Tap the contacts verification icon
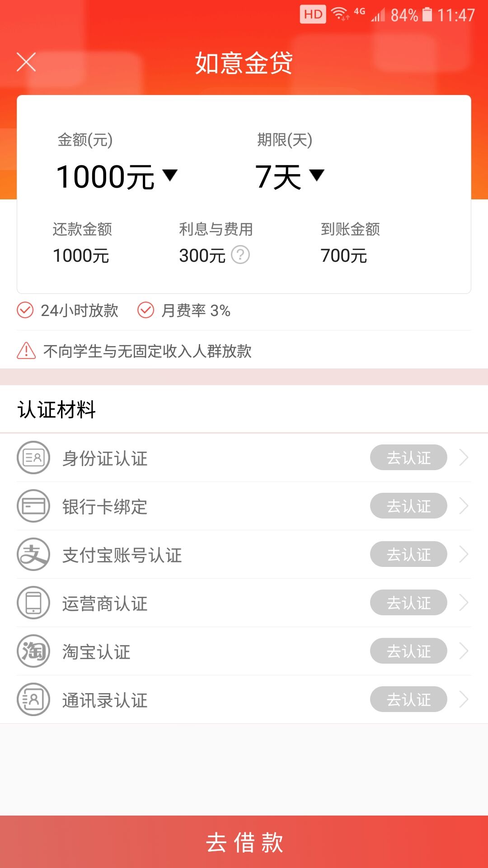 tap(33, 699)
